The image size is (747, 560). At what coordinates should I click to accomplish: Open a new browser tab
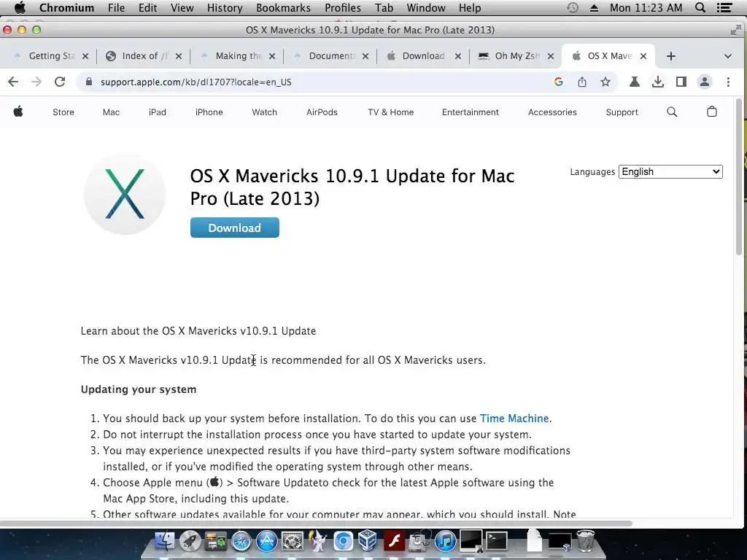pyautogui.click(x=671, y=56)
